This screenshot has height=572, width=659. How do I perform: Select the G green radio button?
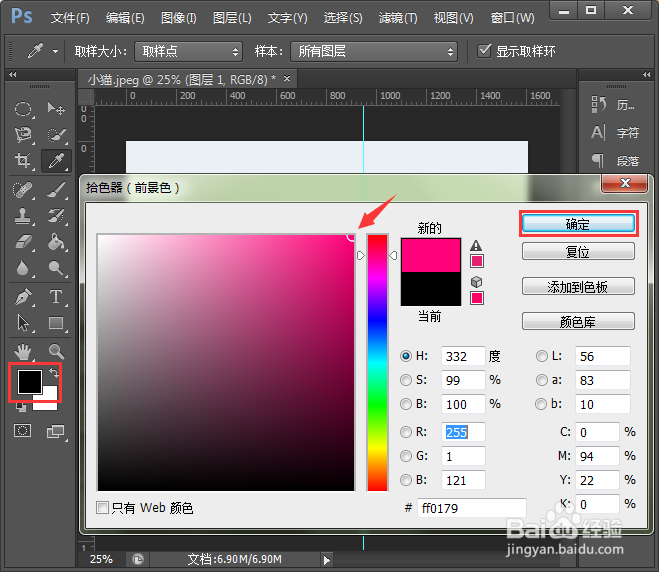(406, 456)
